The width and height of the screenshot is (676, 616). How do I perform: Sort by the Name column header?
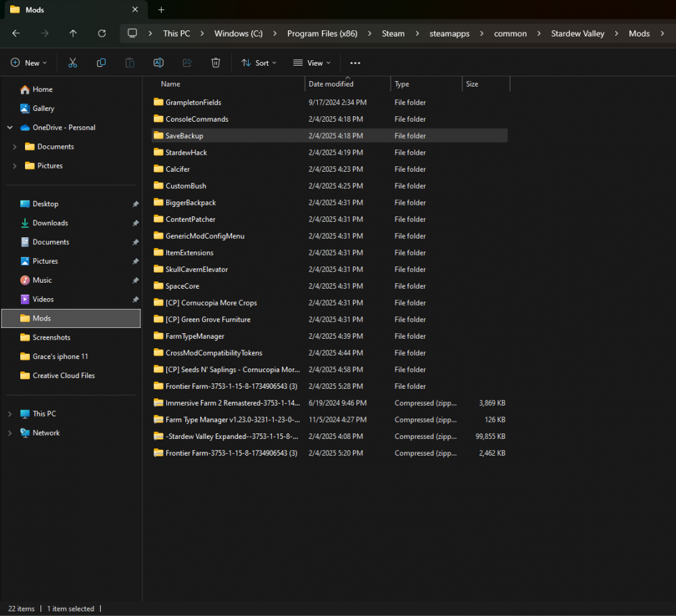[x=228, y=84]
